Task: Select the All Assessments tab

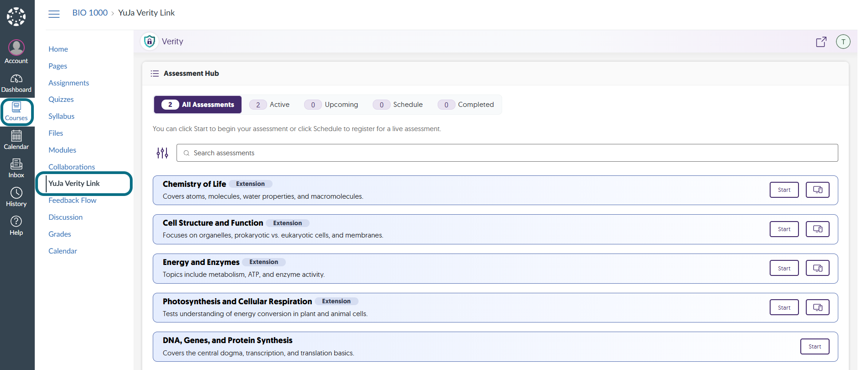Action: click(198, 105)
